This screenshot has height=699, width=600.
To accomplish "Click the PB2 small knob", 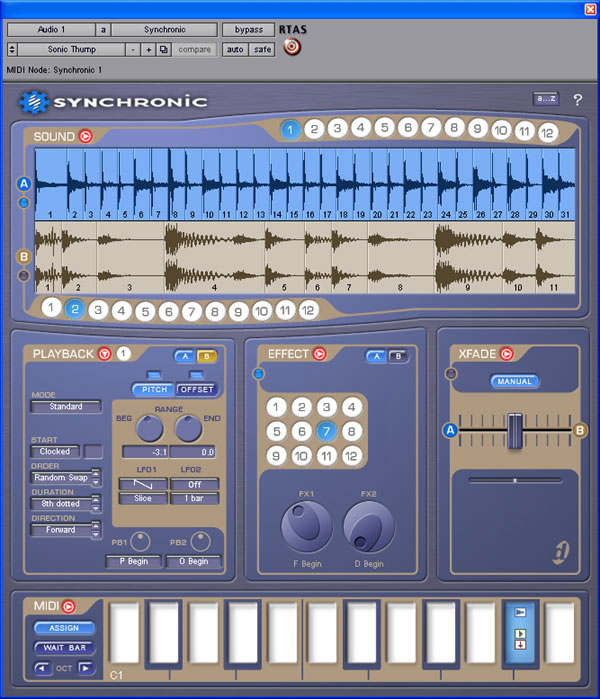I will tap(200, 542).
